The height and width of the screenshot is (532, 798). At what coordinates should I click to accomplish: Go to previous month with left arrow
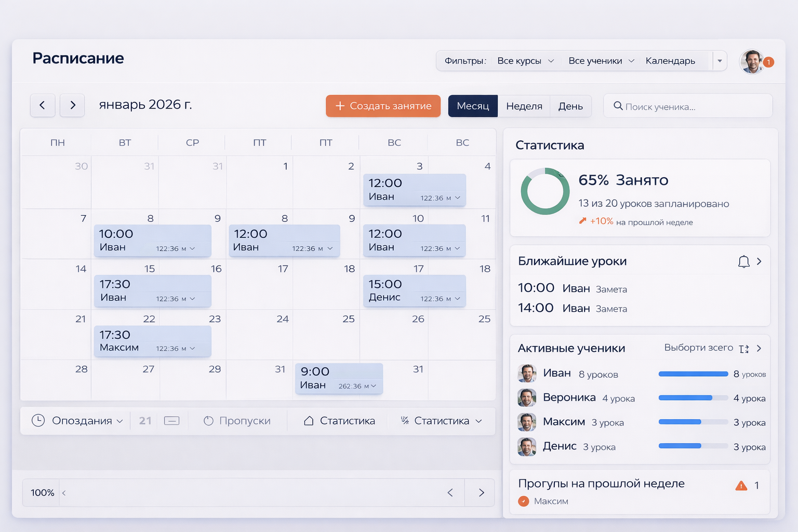pos(43,105)
